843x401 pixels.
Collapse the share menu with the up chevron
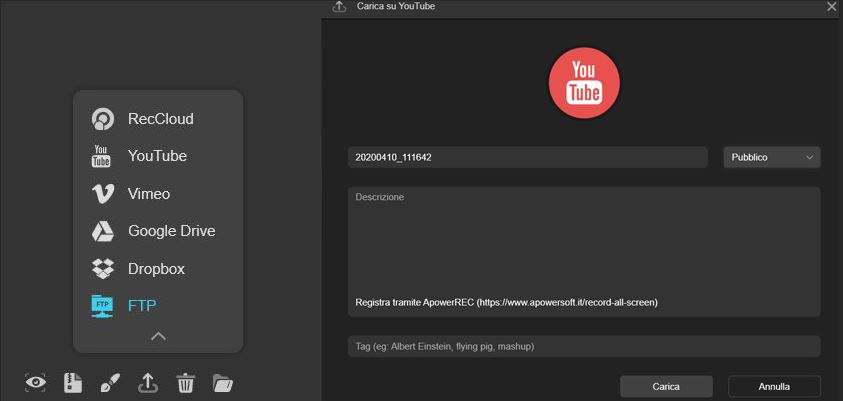(x=158, y=336)
